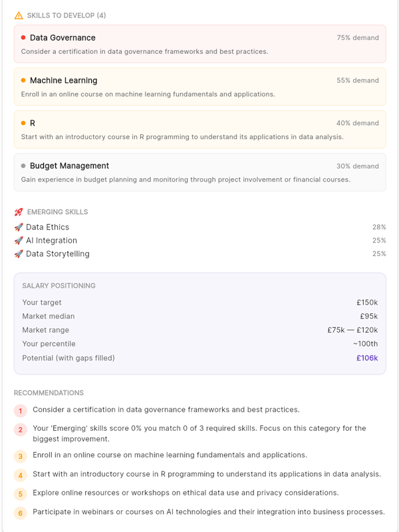The height and width of the screenshot is (532, 399).
Task: Expand the Salary Positioning panel
Action: 199,323
